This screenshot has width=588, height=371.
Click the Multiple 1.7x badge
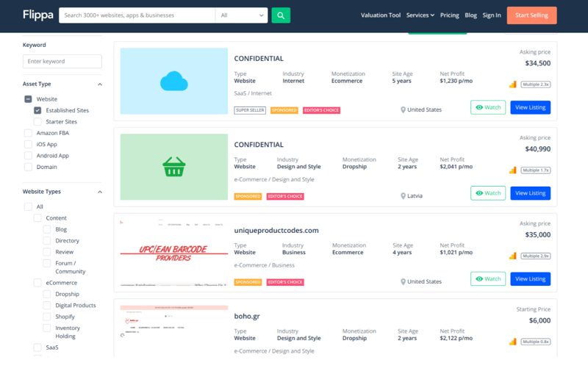[536, 170]
